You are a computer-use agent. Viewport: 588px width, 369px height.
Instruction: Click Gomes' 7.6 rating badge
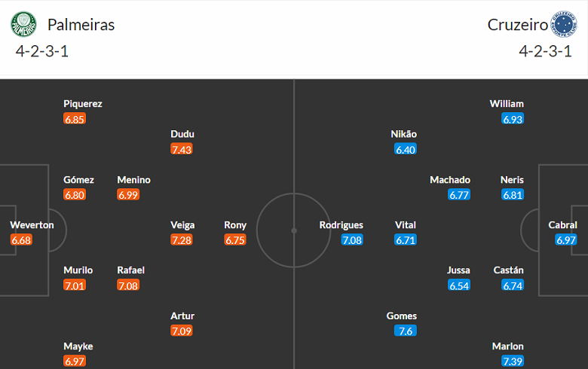point(406,331)
